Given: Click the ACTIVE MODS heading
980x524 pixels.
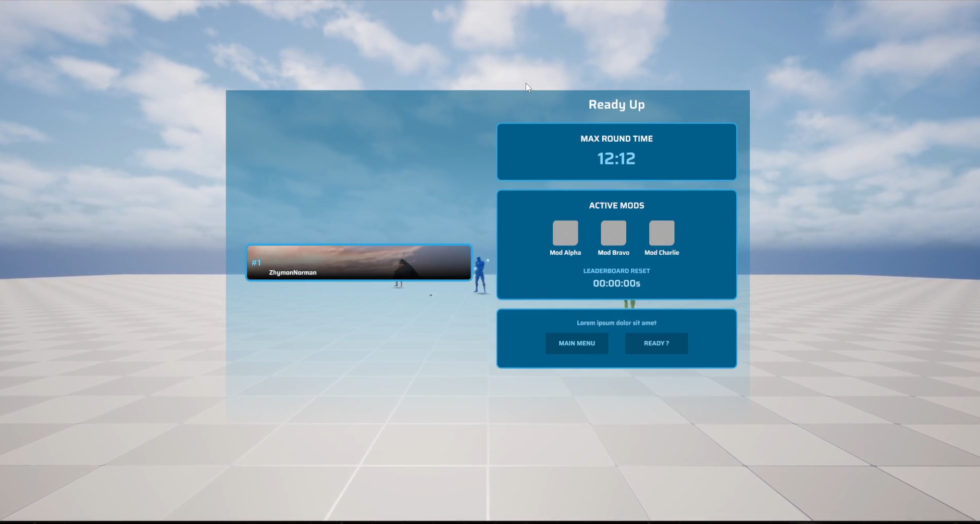Looking at the screenshot, I should (x=616, y=205).
